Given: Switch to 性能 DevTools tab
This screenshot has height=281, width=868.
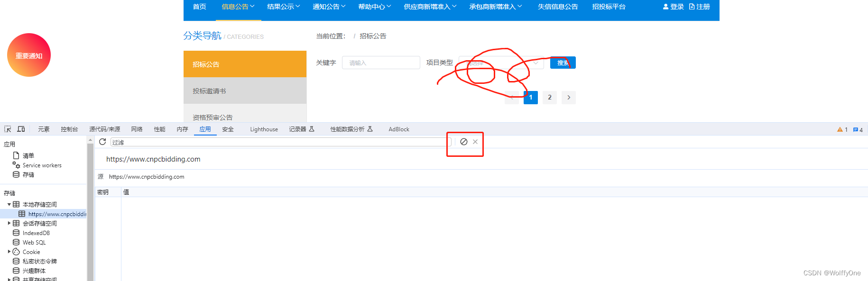Looking at the screenshot, I should tap(160, 129).
